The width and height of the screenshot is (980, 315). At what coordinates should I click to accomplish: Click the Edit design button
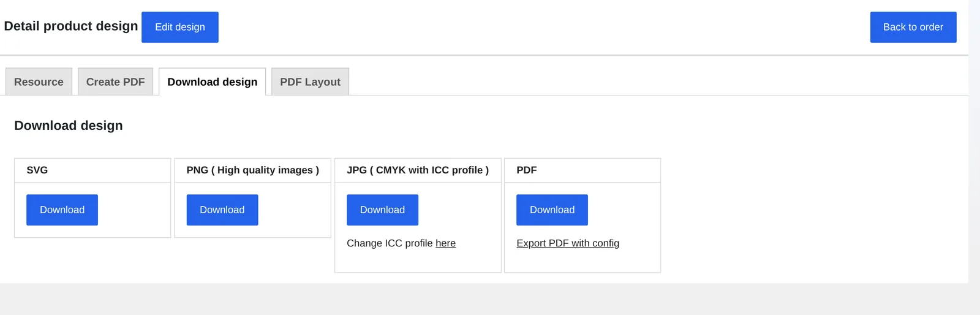(179, 27)
